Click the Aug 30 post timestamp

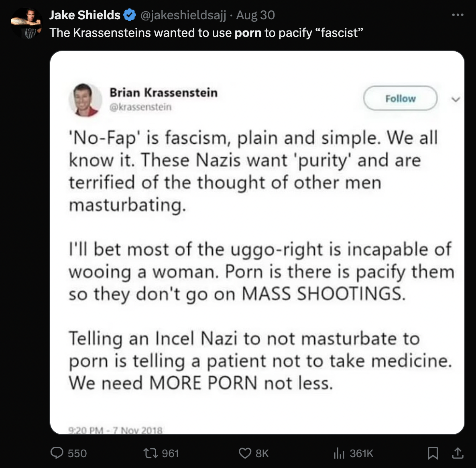tap(255, 15)
